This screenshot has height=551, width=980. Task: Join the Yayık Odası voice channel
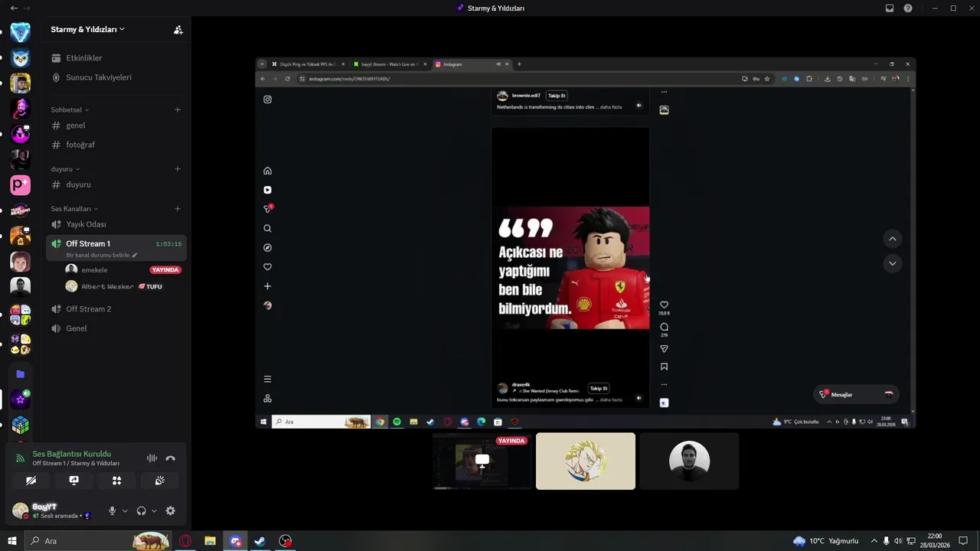click(x=116, y=224)
